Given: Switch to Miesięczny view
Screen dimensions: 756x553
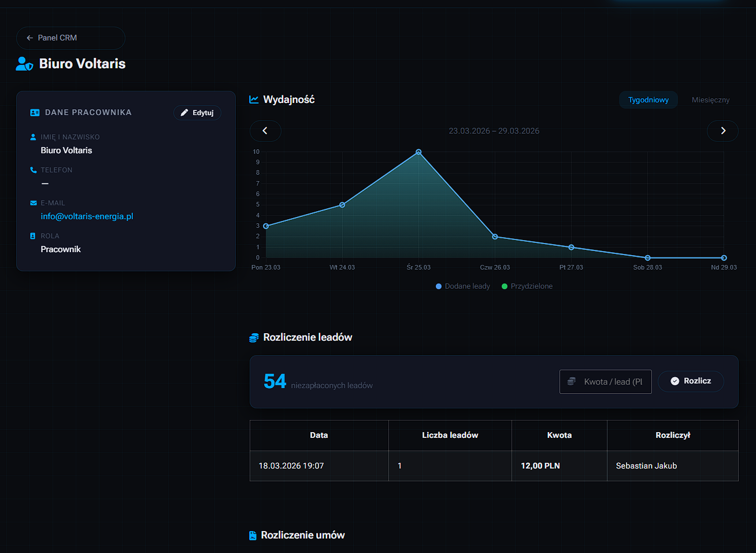Looking at the screenshot, I should click(x=710, y=100).
